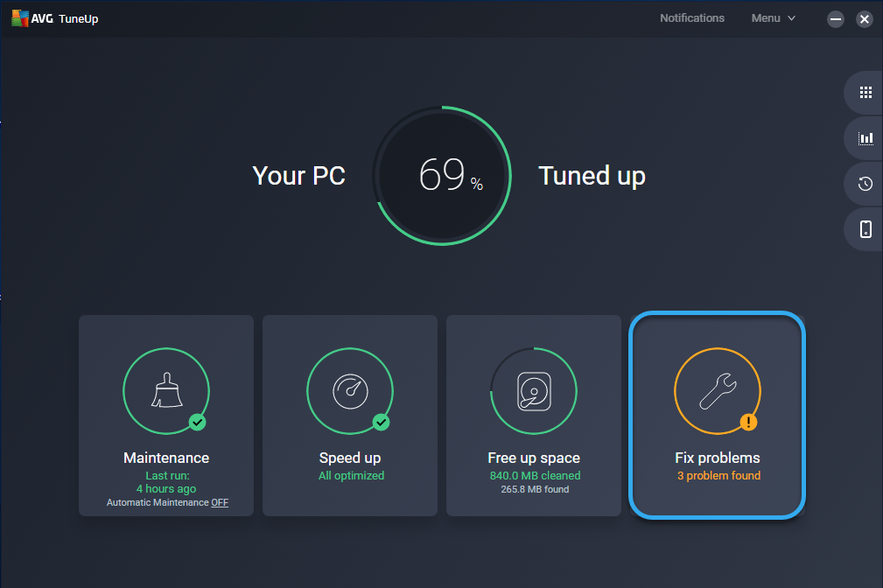Click '265.8 MB found' text
The width and height of the screenshot is (883, 588).
click(535, 489)
